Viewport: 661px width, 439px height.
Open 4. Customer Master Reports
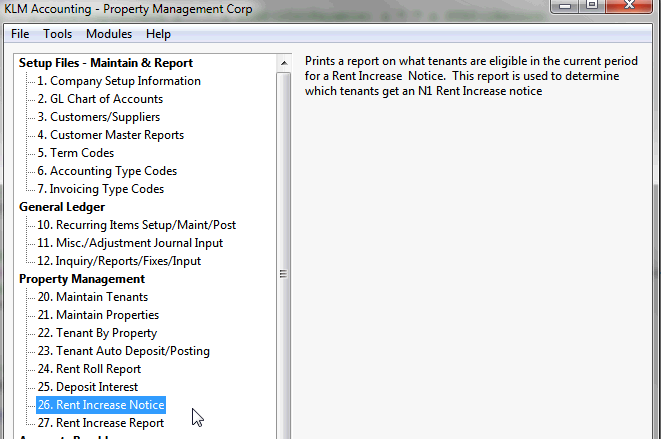click(x=110, y=135)
